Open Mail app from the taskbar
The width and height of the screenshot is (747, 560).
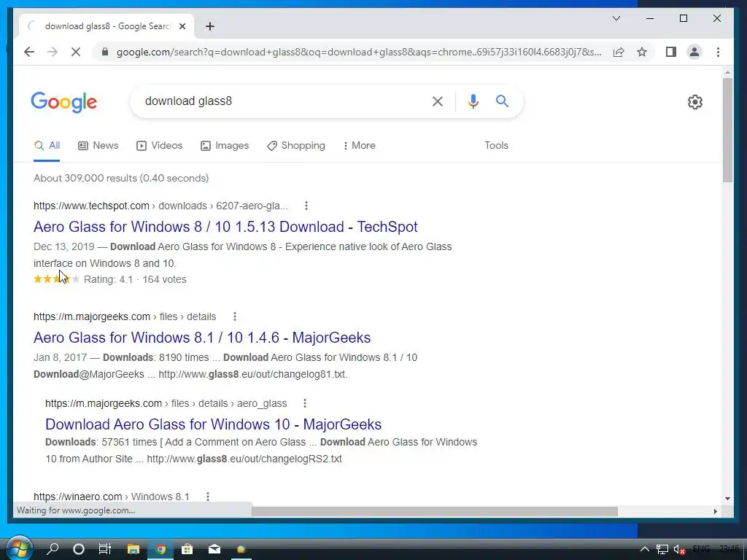(x=214, y=549)
